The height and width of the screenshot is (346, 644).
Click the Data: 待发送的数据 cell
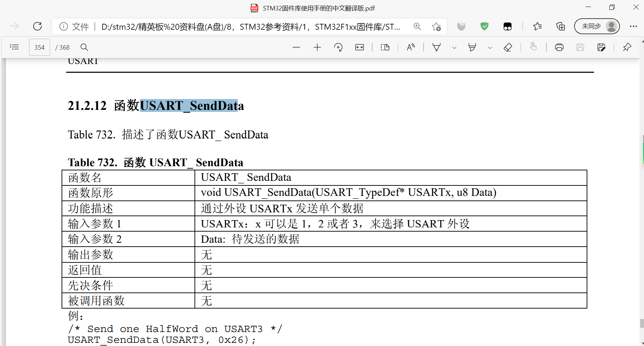pos(391,239)
